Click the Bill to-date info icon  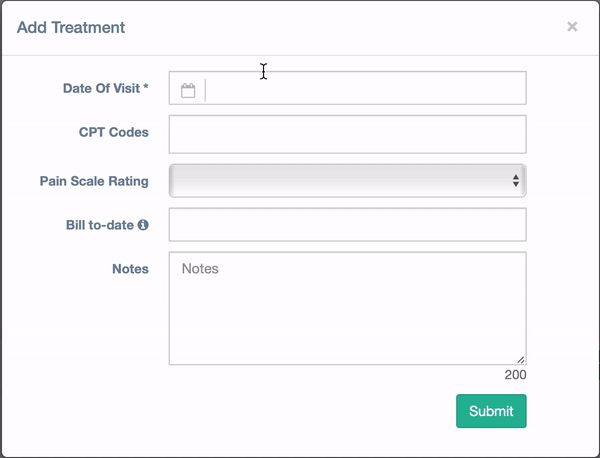point(143,225)
